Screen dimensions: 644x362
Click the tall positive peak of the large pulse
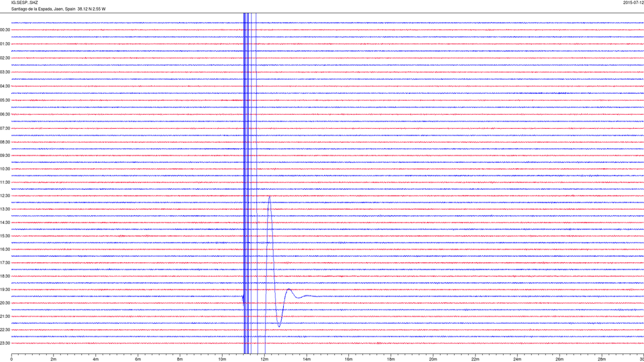tap(270, 197)
